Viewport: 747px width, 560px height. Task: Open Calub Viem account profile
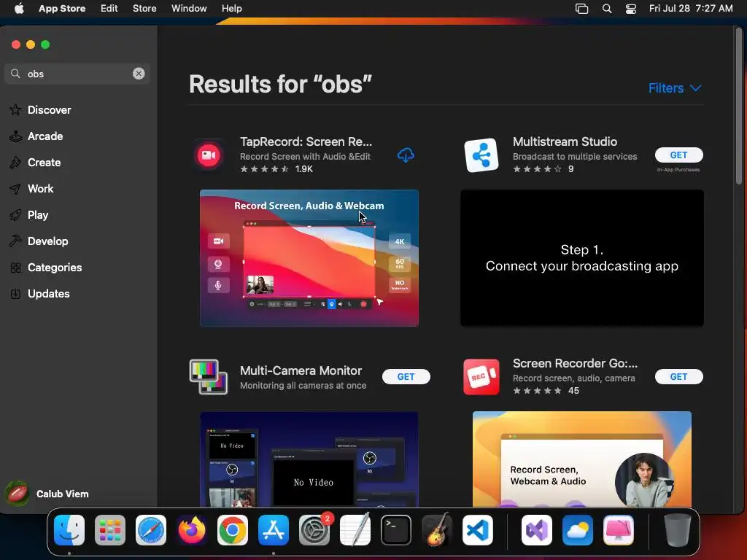pyautogui.click(x=47, y=494)
